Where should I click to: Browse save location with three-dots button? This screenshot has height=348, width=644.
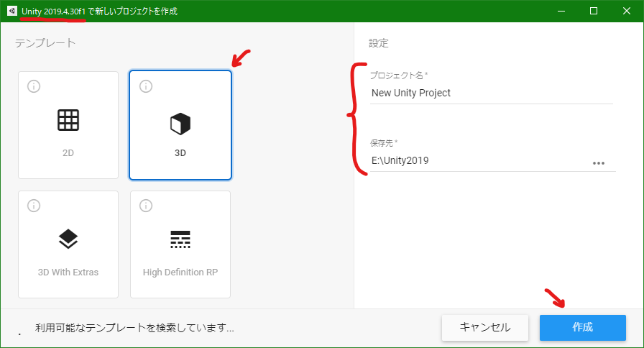click(599, 163)
